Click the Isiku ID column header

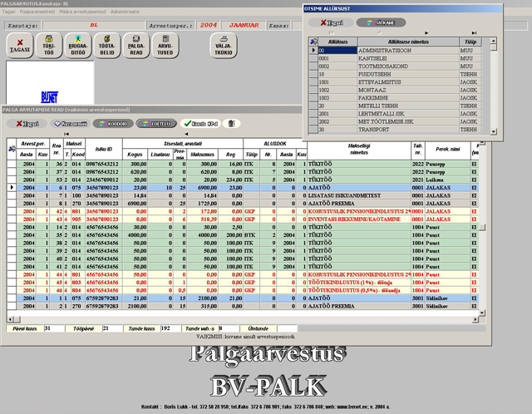[x=104, y=149]
